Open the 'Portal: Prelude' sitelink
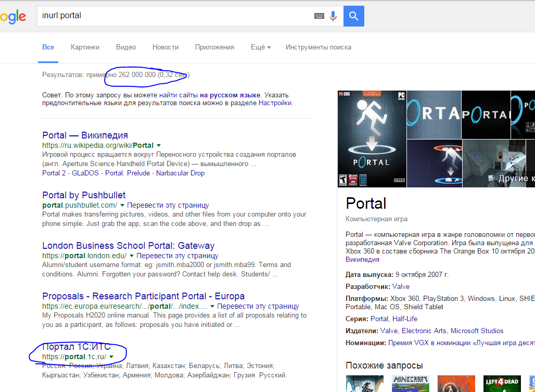535x392 pixels. (x=128, y=173)
